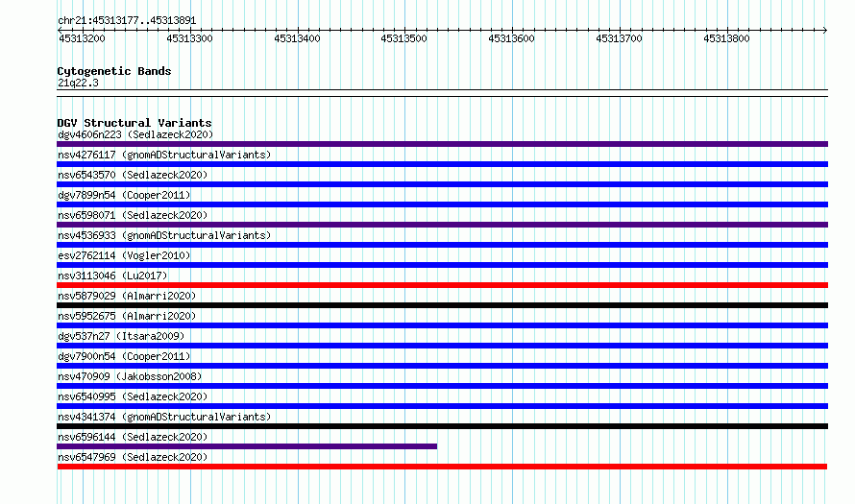Open nsv6598071 (Sedlazeck2020) label
This screenshot has width=855, height=504.
pos(133,215)
